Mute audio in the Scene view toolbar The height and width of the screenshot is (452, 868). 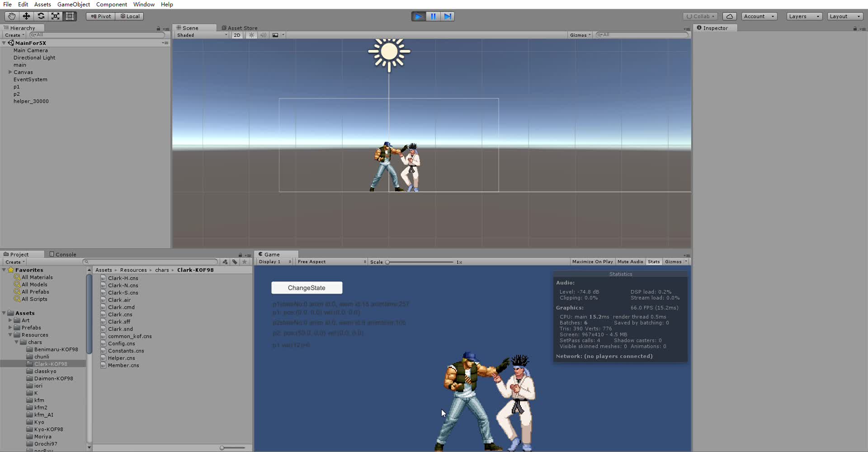click(x=264, y=35)
